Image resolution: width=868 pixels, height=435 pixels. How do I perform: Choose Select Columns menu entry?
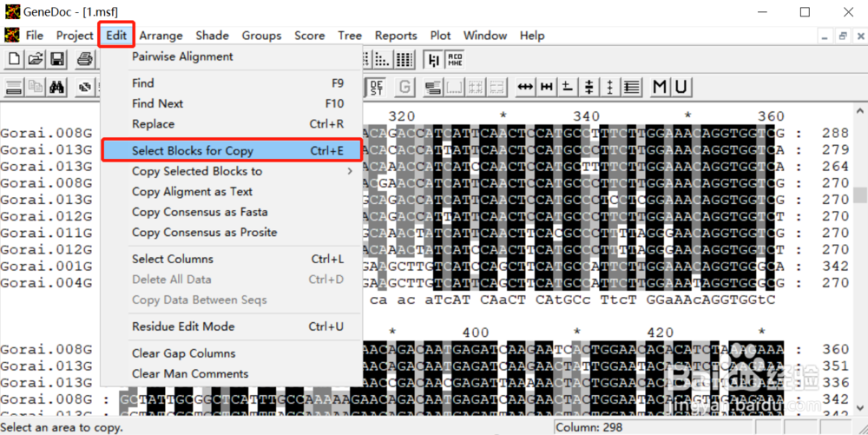coord(232,259)
